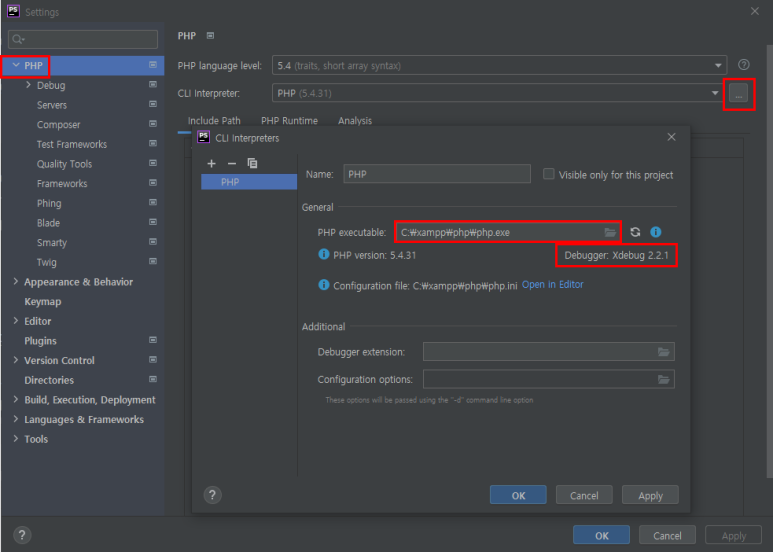Click project icon beside Composer item
Screen dimensions: 773x552
click(153, 124)
